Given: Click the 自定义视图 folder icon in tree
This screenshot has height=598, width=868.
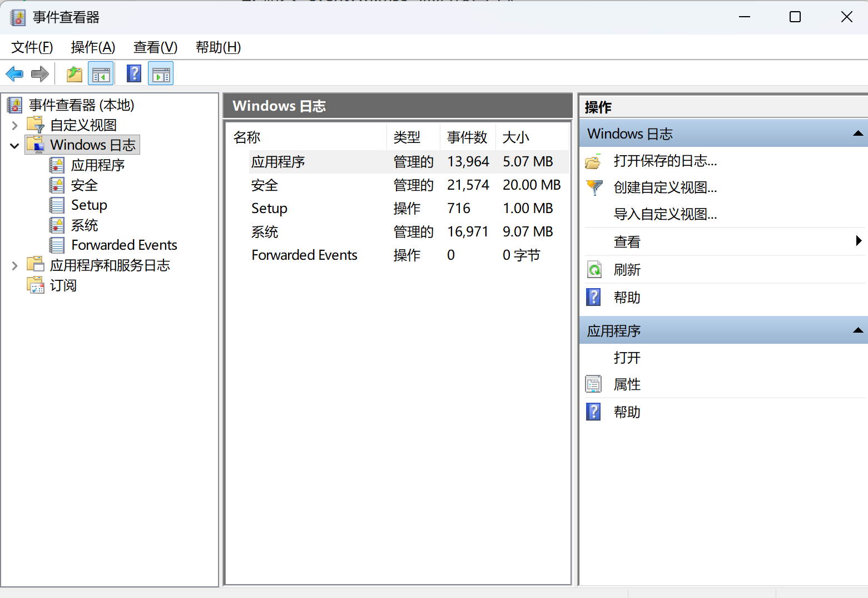Looking at the screenshot, I should [x=36, y=125].
